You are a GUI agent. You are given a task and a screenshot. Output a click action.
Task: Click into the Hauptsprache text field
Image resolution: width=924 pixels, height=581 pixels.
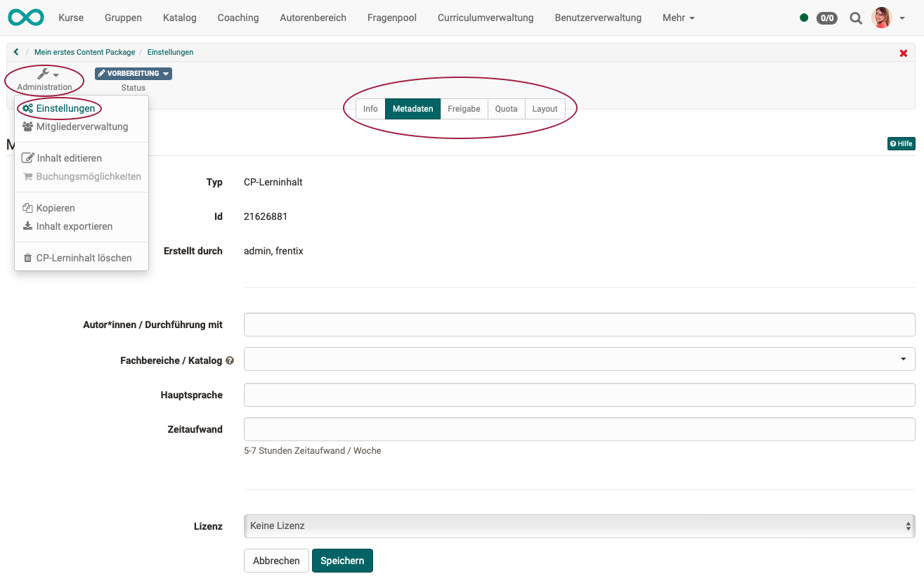coord(579,395)
